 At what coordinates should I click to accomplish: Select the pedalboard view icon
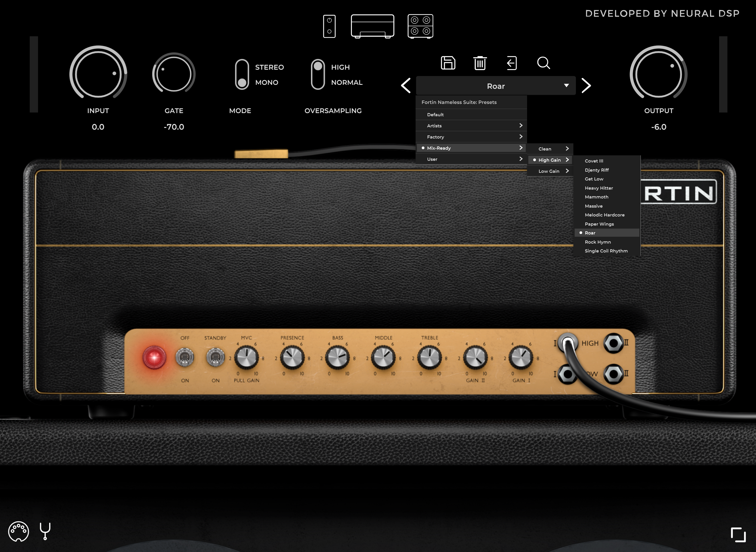click(x=329, y=26)
